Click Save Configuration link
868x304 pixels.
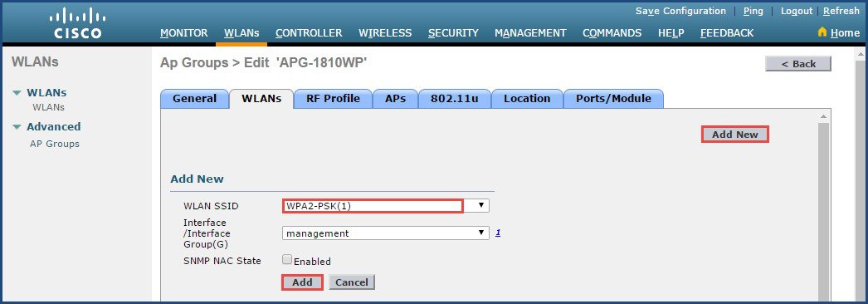680,11
